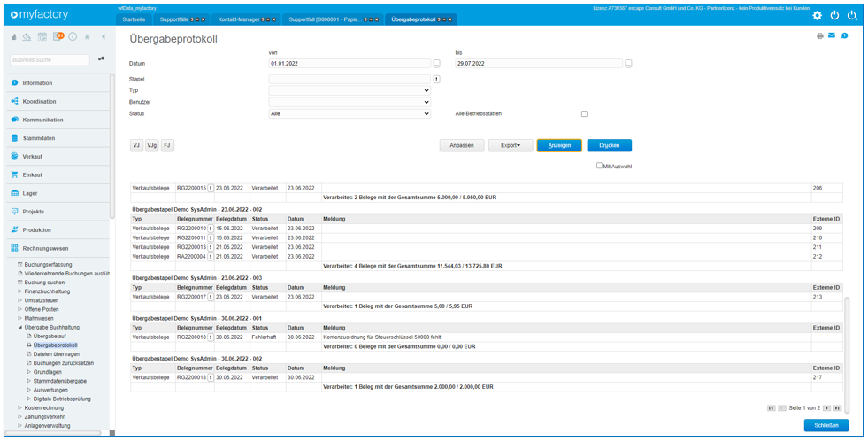
Task: Toggle the Mit Auswahl checkbox
Action: pos(599,166)
